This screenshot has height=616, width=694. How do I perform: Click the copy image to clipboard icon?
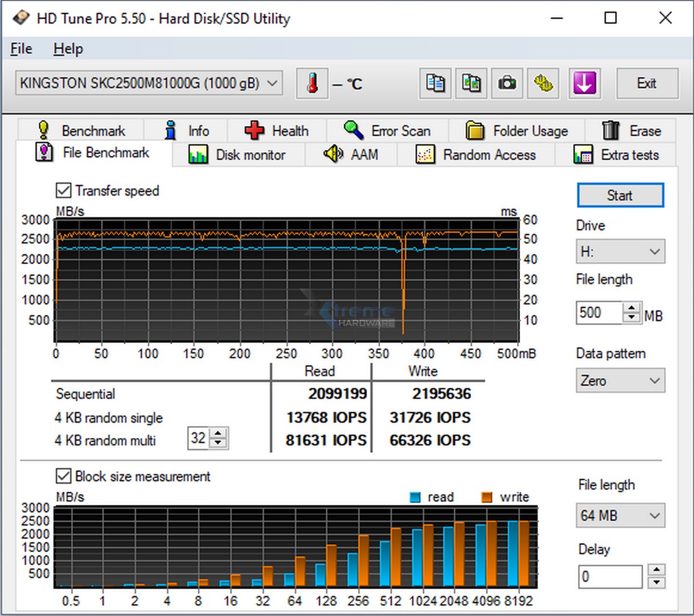tap(471, 83)
